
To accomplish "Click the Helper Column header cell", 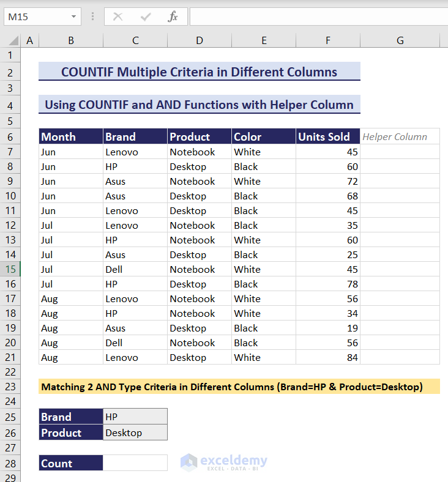I will click(400, 136).
